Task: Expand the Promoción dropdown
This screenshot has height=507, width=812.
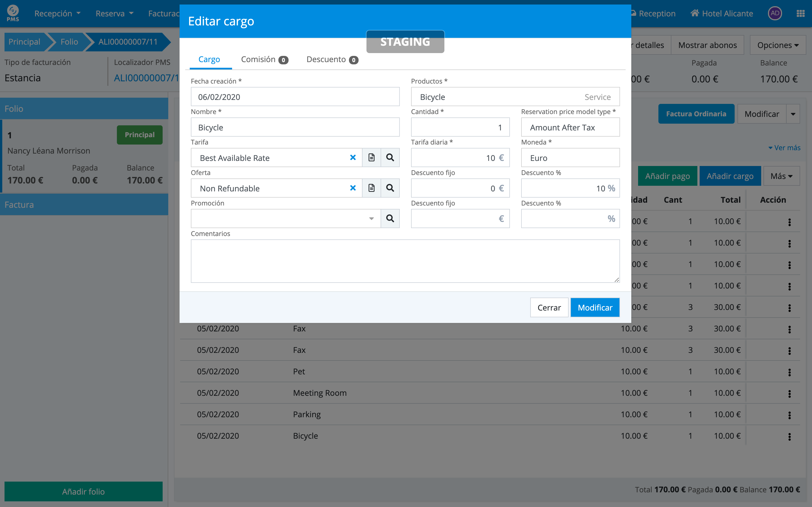Action: click(x=371, y=218)
